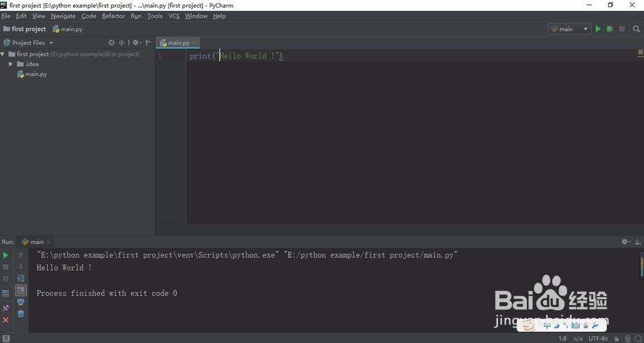Open the Navigate menu
This screenshot has height=343, width=644.
tap(63, 16)
